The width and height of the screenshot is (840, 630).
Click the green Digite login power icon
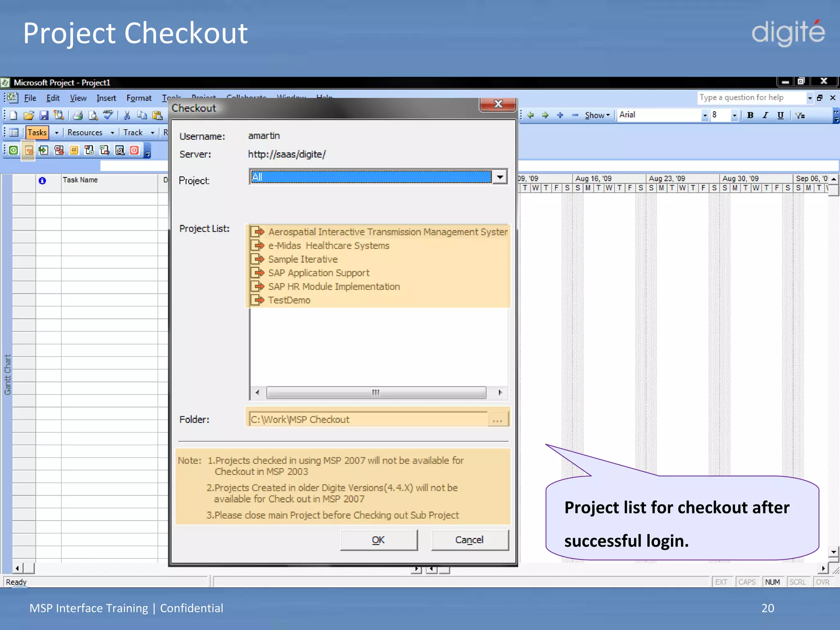pos(14,150)
